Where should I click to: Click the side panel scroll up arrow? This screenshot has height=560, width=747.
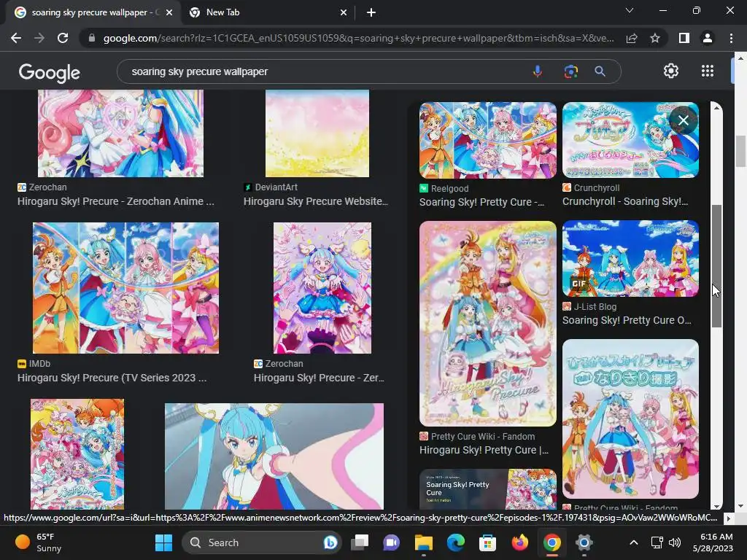click(716, 108)
